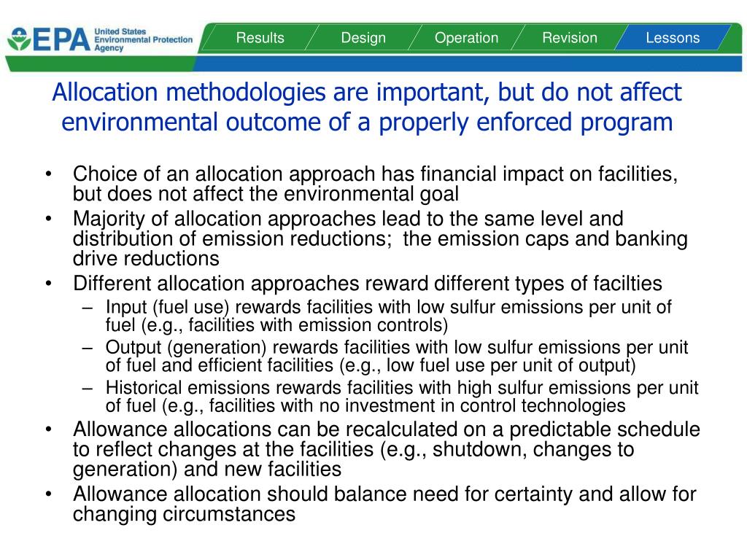The image size is (747, 560).
Task: Click the title line 'environmental outcome of a properly enforced program'
Action: pos(367,122)
